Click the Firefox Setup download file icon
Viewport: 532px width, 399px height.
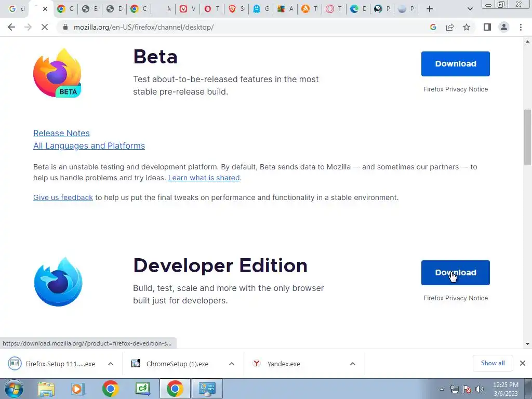15,363
